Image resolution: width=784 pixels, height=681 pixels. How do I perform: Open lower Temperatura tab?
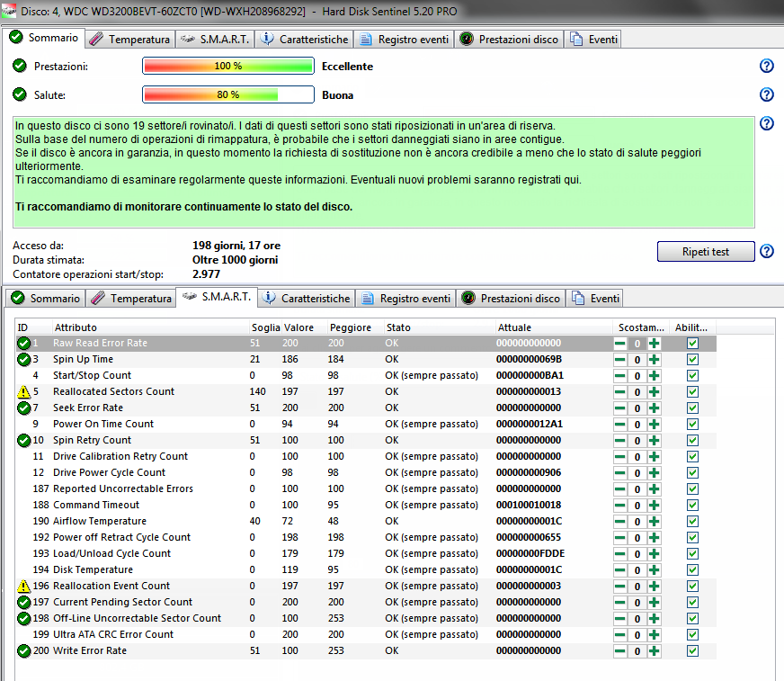131,299
